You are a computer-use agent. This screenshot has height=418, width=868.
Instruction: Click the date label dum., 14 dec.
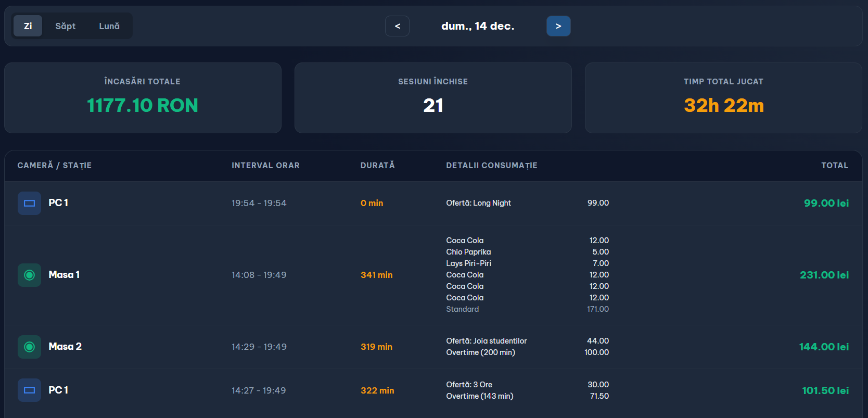(x=478, y=26)
